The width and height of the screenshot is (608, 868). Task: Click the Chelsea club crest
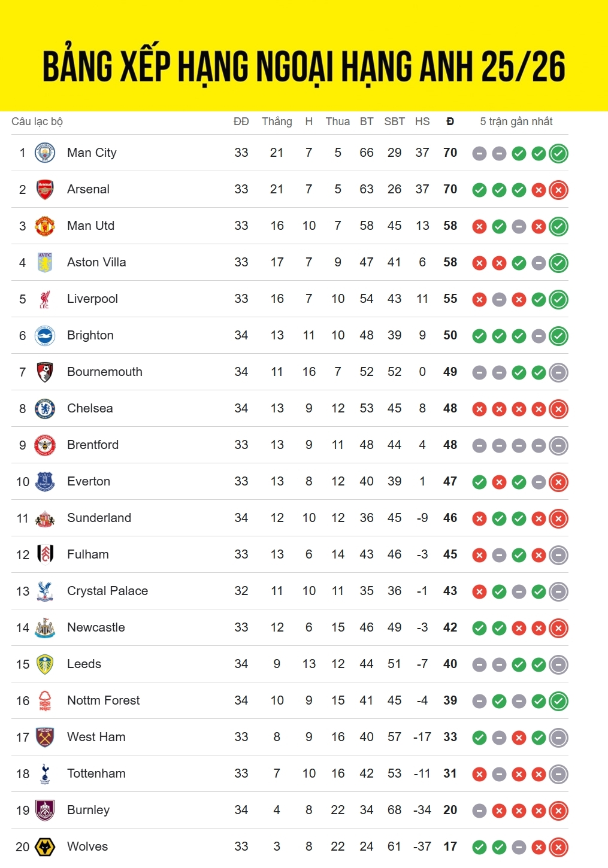(45, 409)
